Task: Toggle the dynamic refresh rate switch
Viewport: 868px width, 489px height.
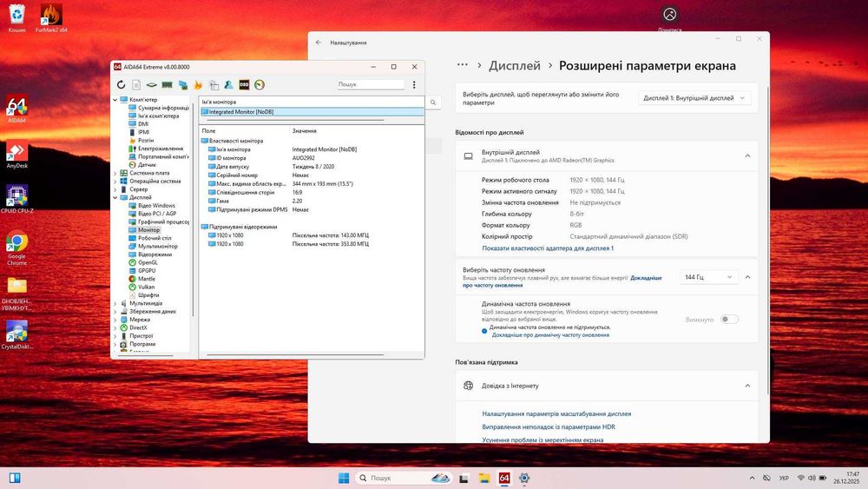Action: (729, 320)
